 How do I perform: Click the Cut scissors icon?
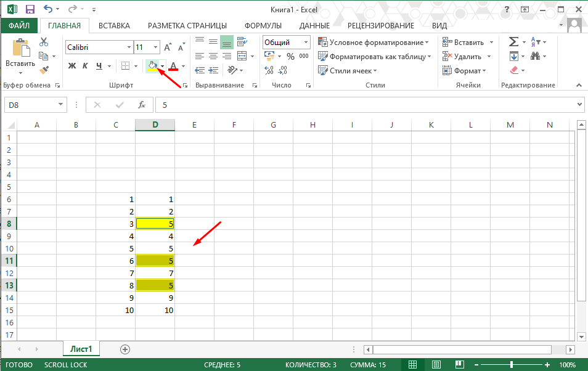pos(44,42)
